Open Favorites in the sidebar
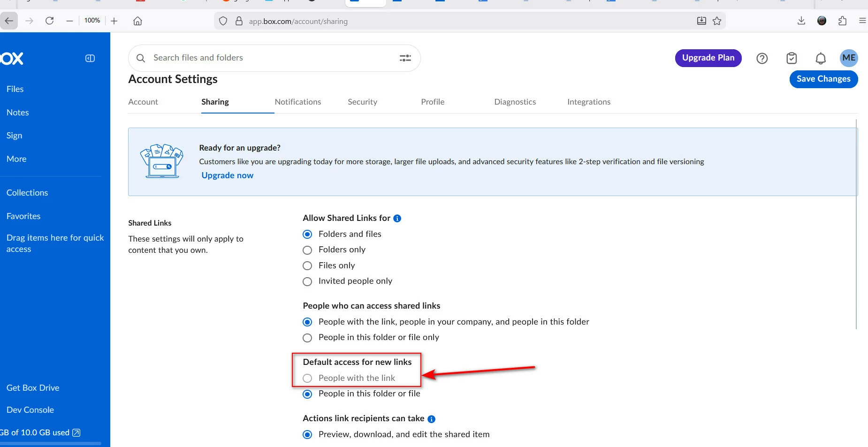Screen dimensions: 868x447 click(23, 216)
